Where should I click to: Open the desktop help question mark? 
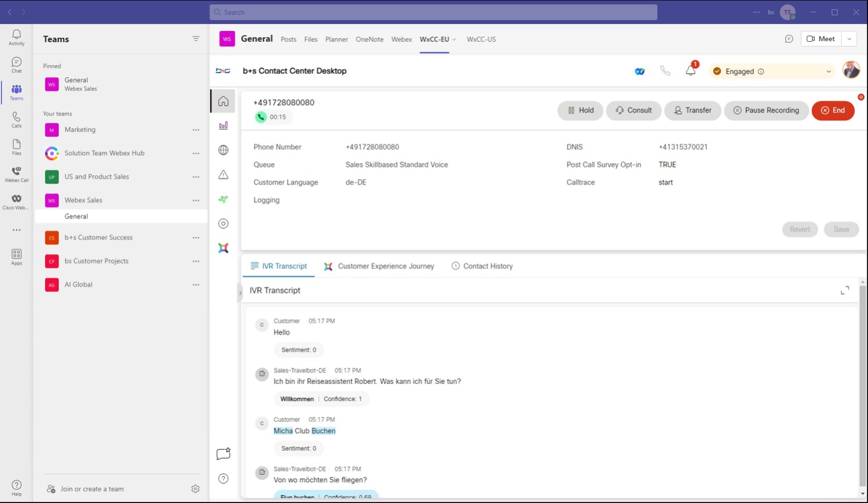pos(223,478)
